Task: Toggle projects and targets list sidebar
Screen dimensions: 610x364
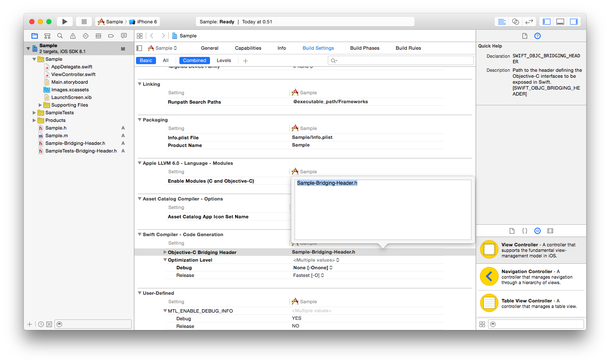Action: (139, 48)
